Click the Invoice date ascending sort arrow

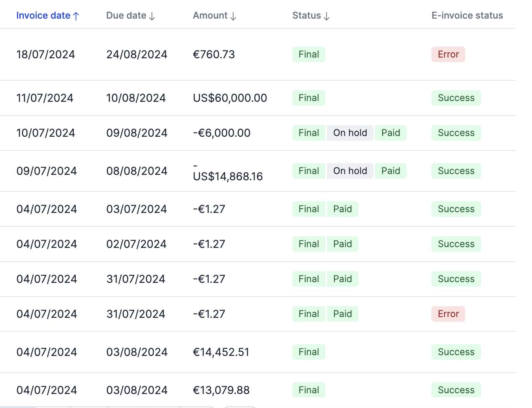[76, 16]
